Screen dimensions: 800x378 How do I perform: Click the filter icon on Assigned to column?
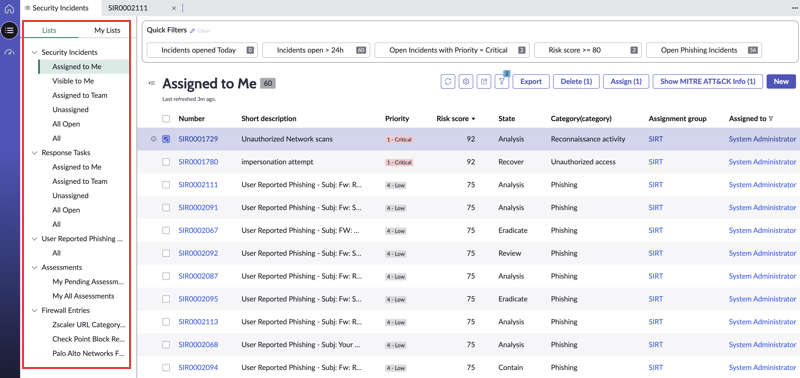tap(770, 119)
